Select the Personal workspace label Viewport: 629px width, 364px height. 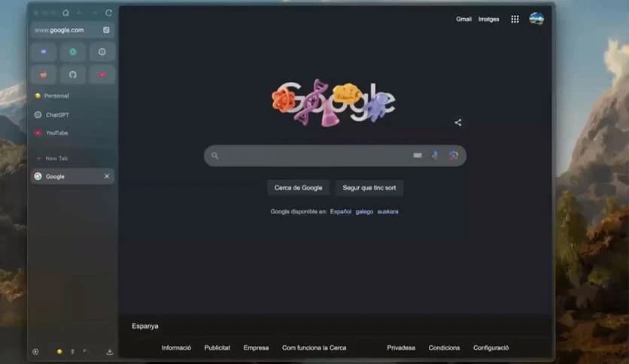(x=56, y=96)
